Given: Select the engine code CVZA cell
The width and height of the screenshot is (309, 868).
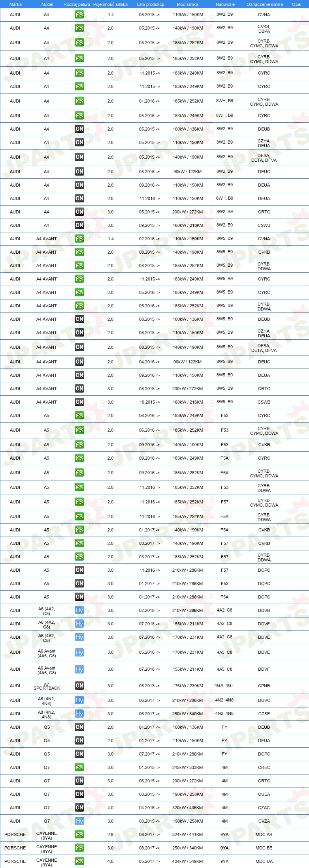Looking at the screenshot, I should pos(264,821).
